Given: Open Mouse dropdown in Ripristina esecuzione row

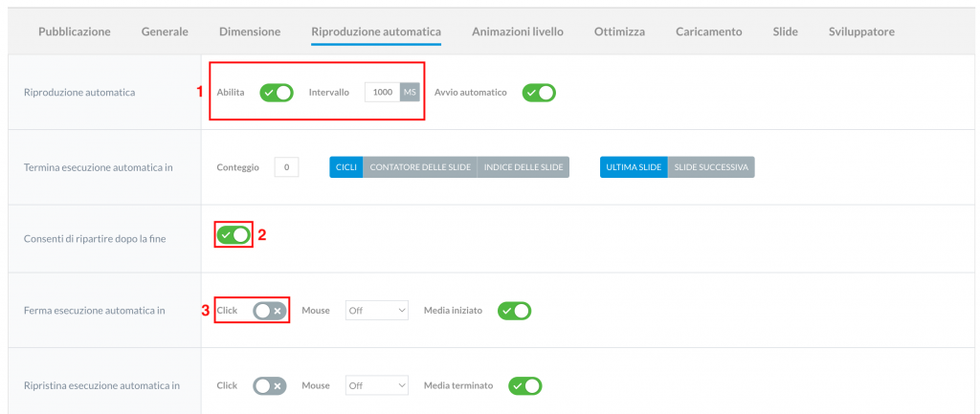Looking at the screenshot, I should [x=377, y=386].
